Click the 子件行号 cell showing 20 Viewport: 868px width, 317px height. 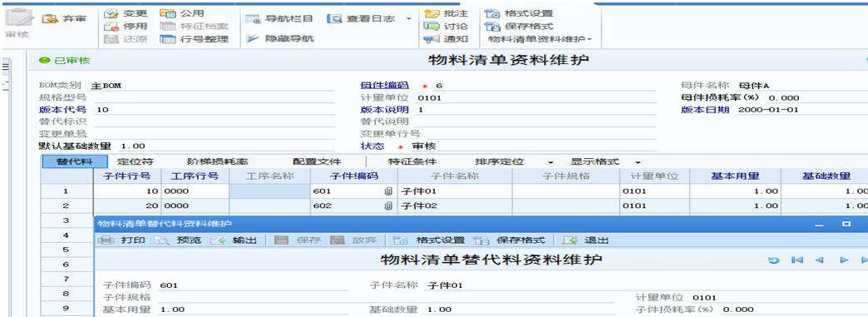pos(126,206)
